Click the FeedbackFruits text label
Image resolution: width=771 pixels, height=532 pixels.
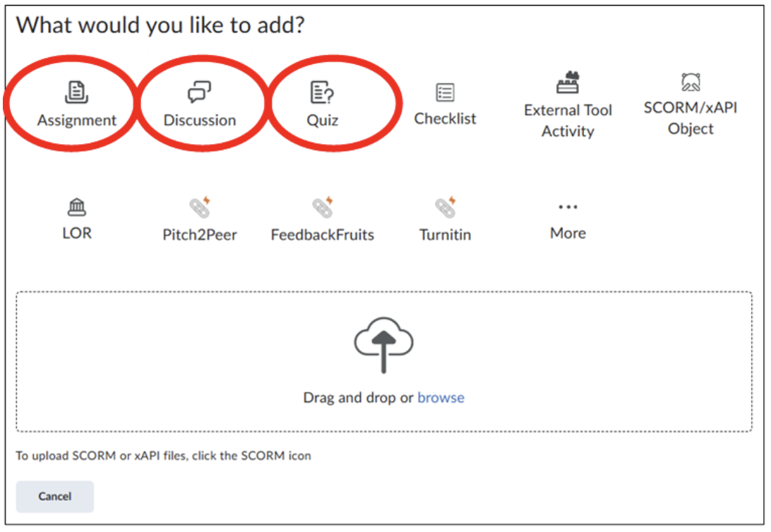(323, 235)
